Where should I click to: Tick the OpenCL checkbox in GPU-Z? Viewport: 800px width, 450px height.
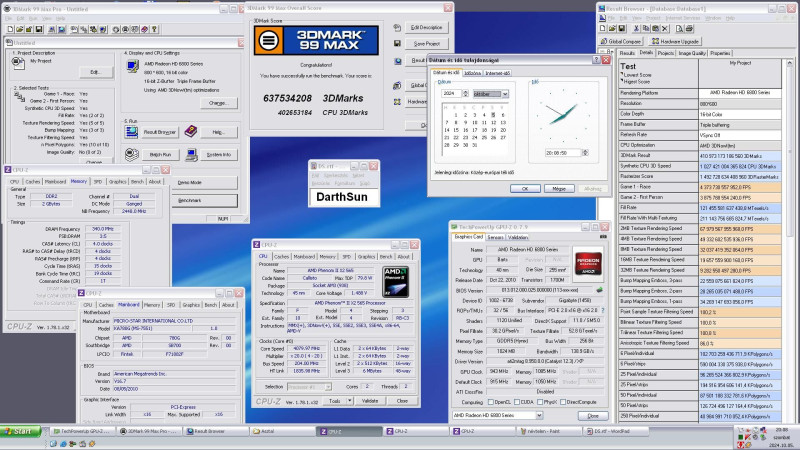coord(491,402)
